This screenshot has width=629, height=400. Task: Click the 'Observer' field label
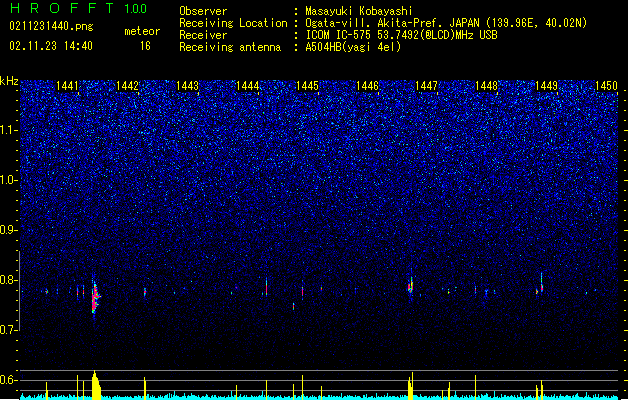(x=203, y=11)
